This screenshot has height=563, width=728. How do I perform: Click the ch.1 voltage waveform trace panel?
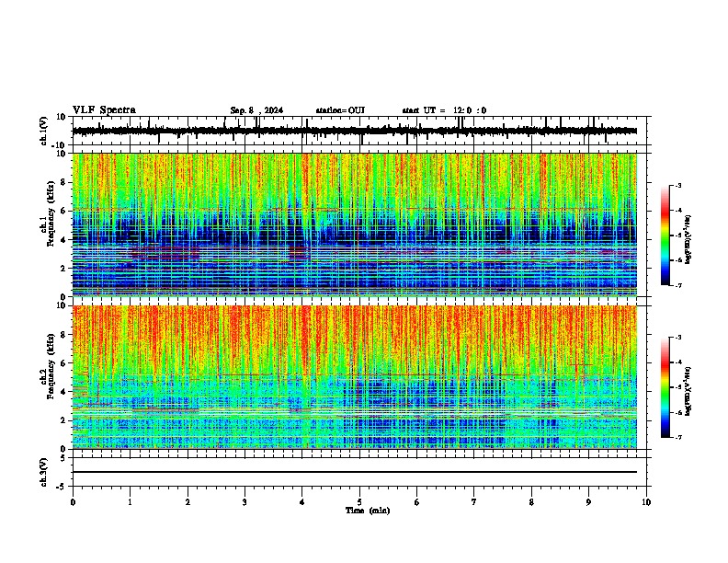tap(359, 131)
